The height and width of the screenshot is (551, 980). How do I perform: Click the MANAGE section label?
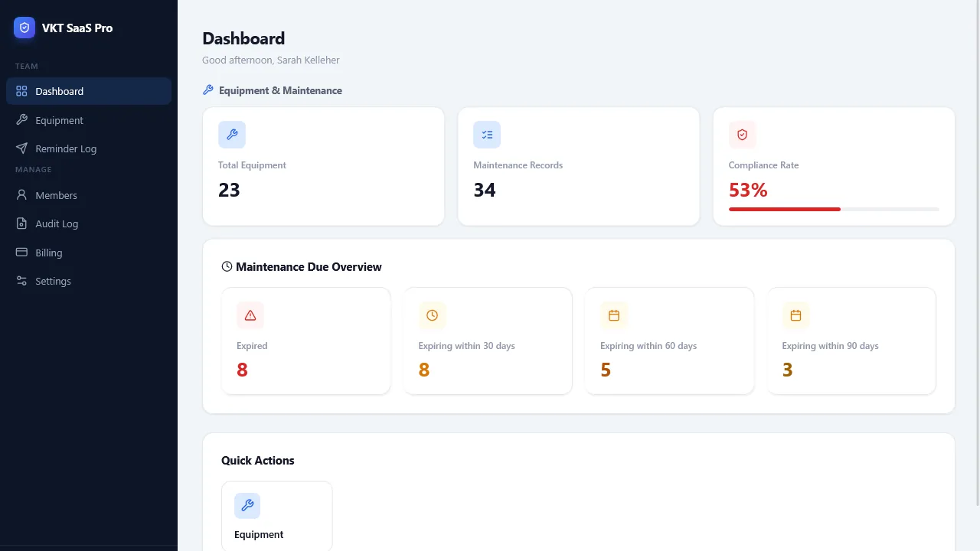point(34,170)
